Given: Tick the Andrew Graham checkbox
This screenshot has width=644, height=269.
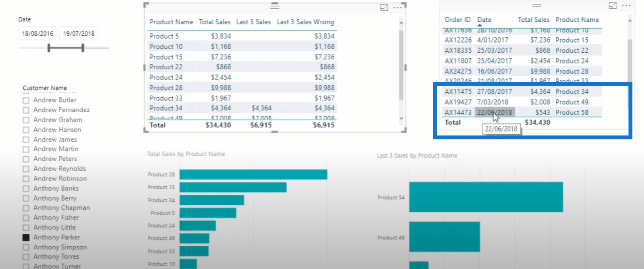Looking at the screenshot, I should pos(26,120).
